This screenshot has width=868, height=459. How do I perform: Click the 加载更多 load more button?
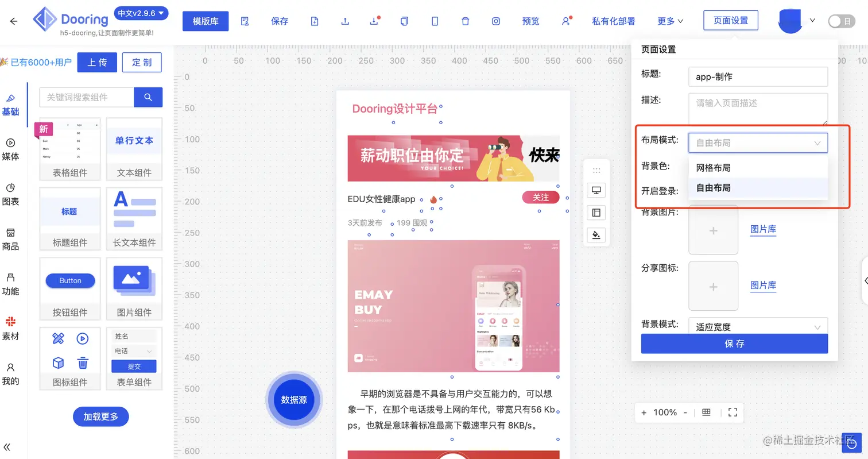tap(101, 416)
